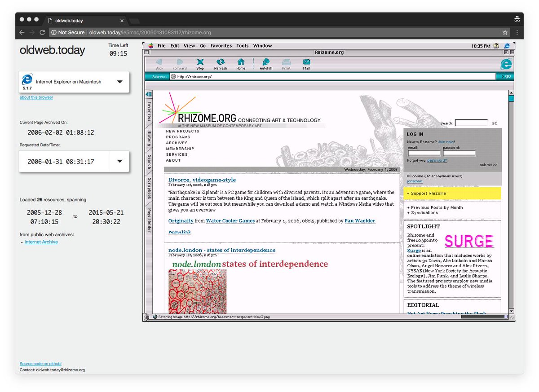Expand Support Rhizome banner

(452, 194)
